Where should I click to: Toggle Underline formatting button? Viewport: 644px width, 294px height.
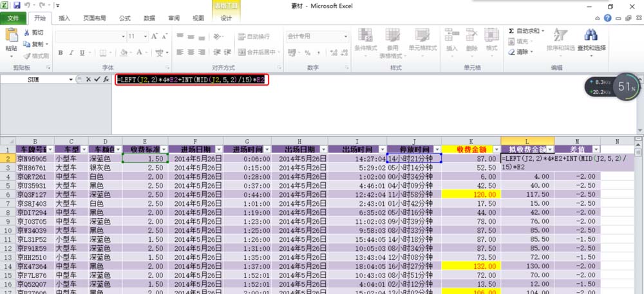coord(84,53)
